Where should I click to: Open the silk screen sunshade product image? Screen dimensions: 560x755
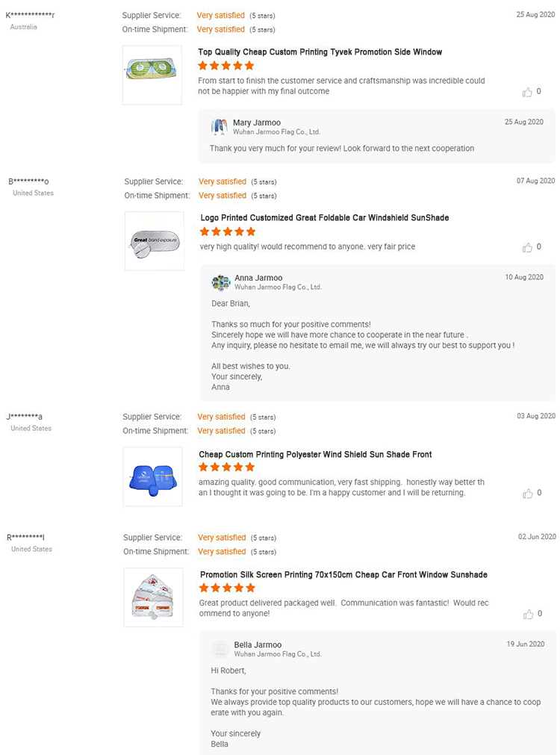tap(153, 597)
